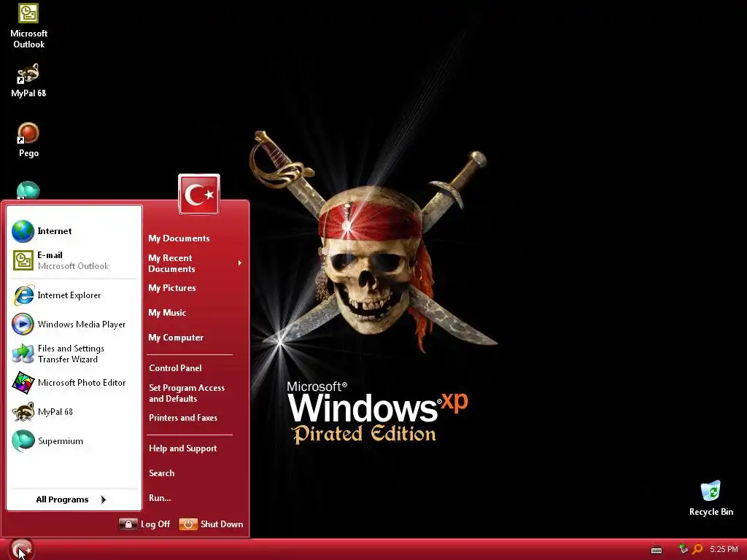The height and width of the screenshot is (560, 747).
Task: Open Printers and Faxes
Action: click(x=183, y=418)
